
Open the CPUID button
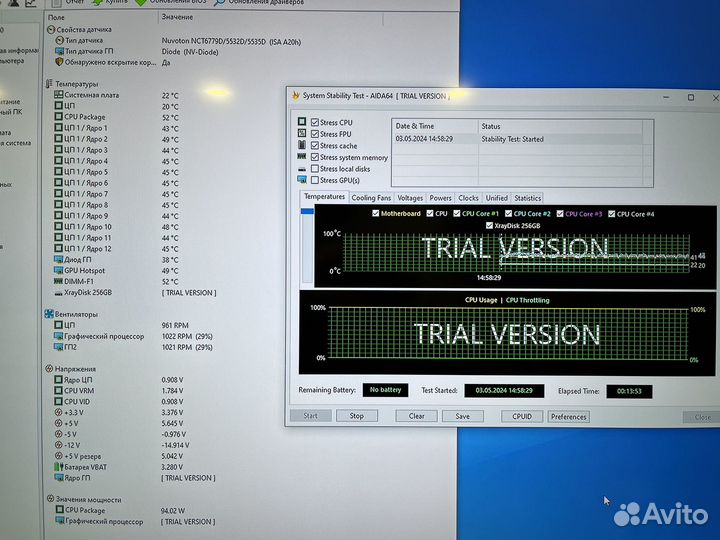pyautogui.click(x=522, y=416)
